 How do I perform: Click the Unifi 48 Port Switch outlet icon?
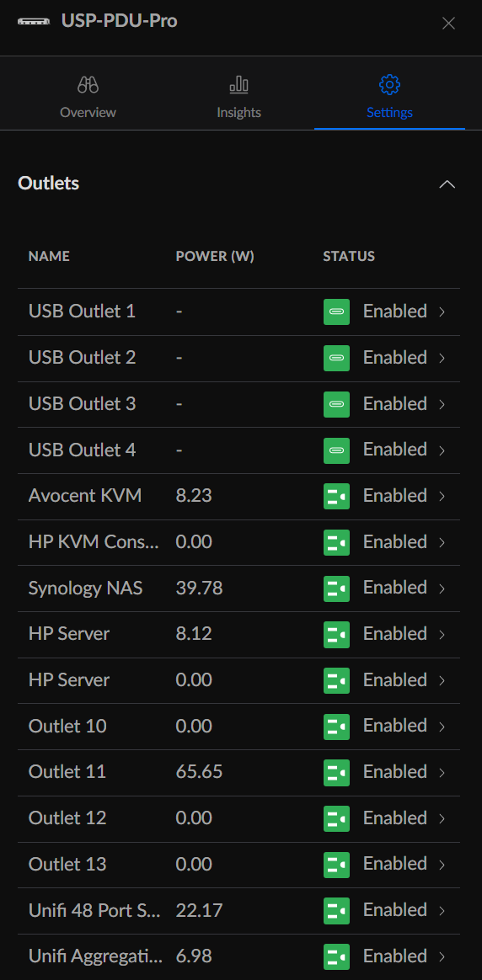click(336, 911)
